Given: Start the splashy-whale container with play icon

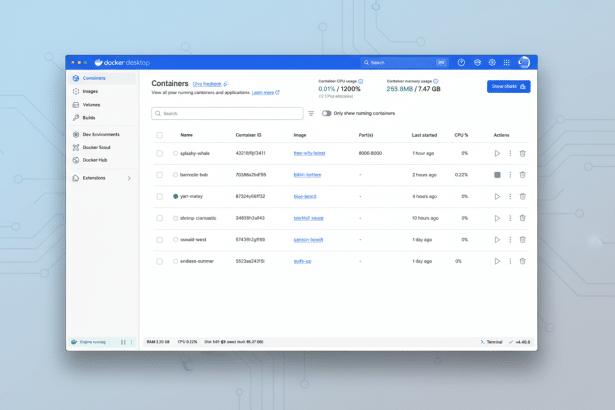Looking at the screenshot, I should (497, 153).
